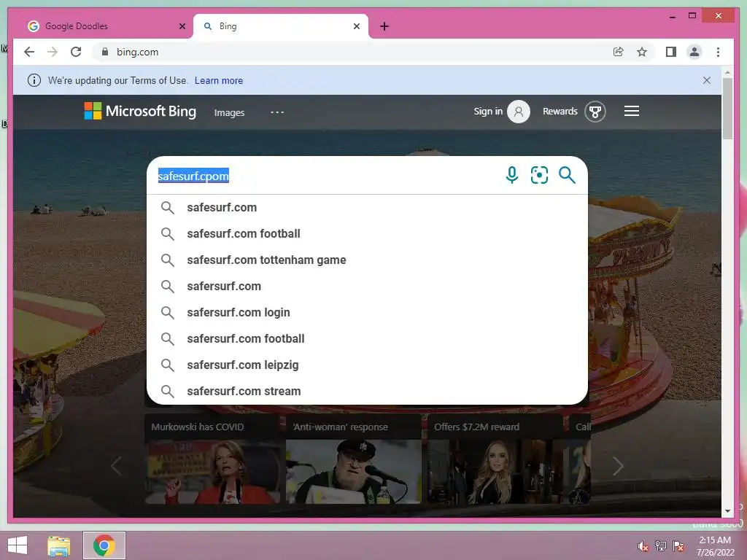This screenshot has height=560, width=747.
Task: Choose suggestion safersurf.com login
Action: pos(367,312)
